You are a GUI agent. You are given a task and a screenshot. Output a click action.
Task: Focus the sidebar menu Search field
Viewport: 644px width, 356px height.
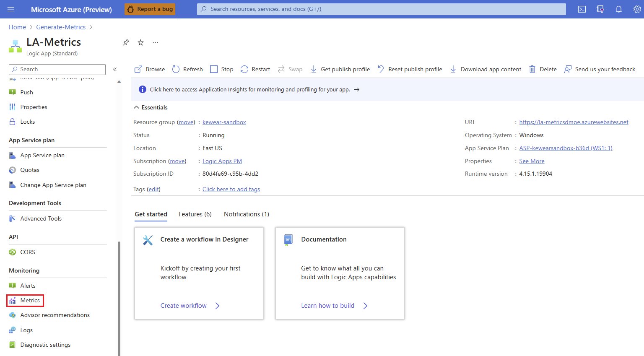57,69
